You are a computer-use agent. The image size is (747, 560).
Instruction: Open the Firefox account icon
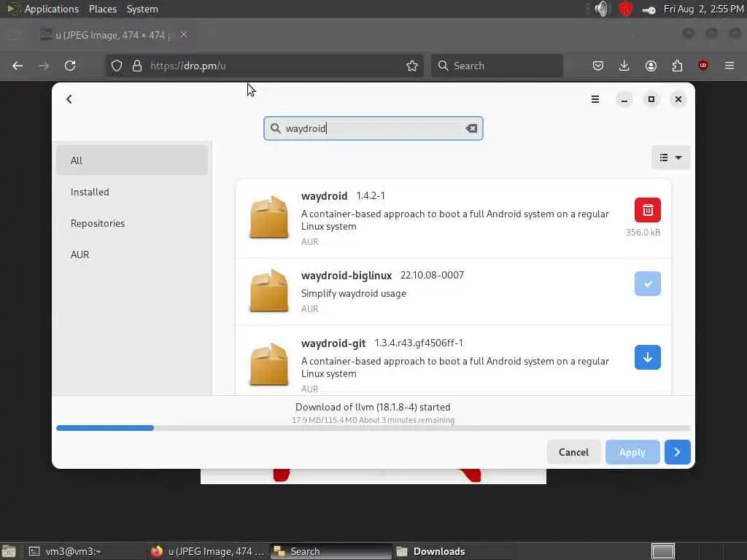click(x=651, y=66)
